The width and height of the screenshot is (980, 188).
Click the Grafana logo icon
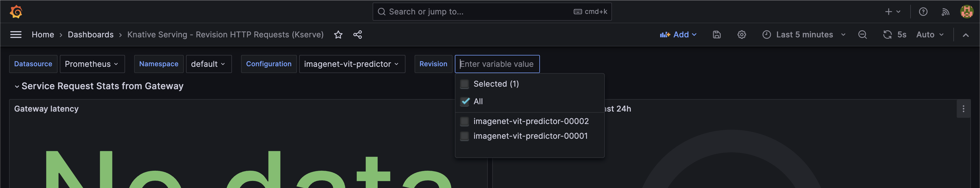coord(16,12)
